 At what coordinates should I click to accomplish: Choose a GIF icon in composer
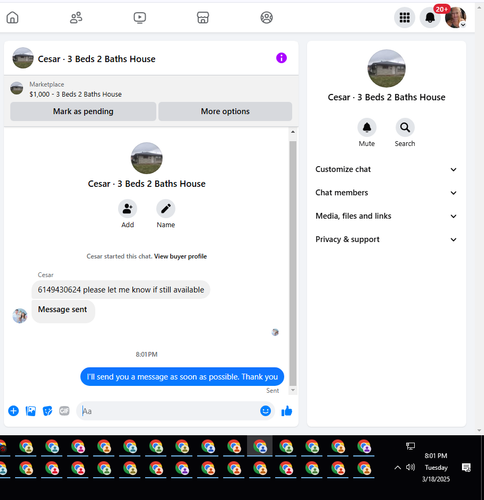point(64,411)
